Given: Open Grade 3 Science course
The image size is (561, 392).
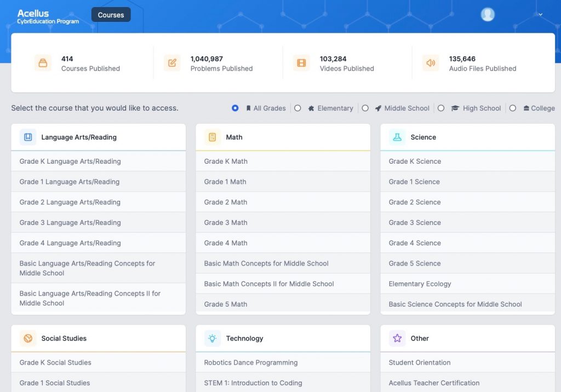Looking at the screenshot, I should click(468, 222).
